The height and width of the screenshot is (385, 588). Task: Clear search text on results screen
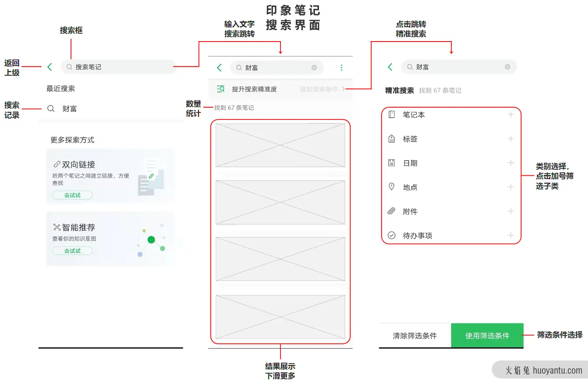click(x=314, y=67)
